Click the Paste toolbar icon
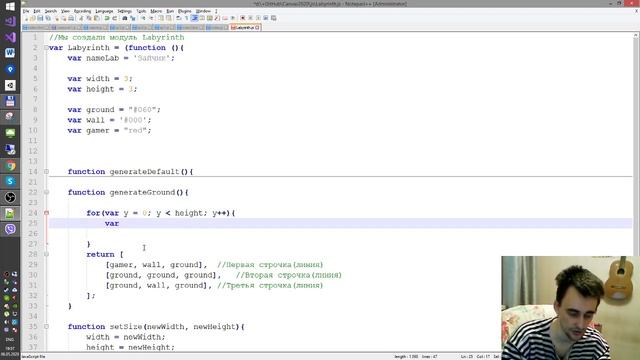The height and width of the screenshot is (360, 640). tap(97, 18)
